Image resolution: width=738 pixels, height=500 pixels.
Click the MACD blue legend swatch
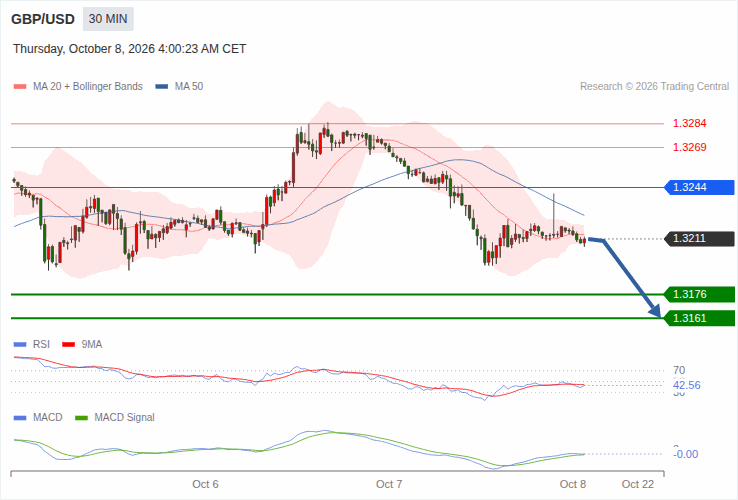(20, 418)
